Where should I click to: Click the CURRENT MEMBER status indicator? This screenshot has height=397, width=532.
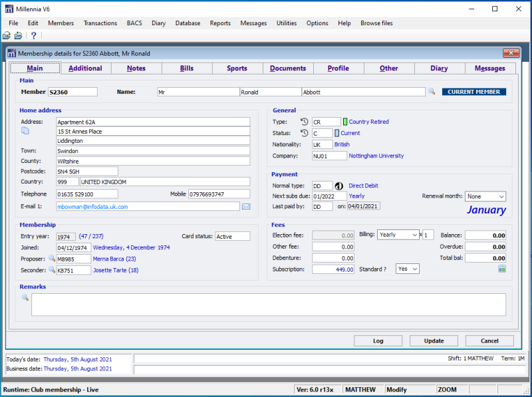[x=473, y=91]
